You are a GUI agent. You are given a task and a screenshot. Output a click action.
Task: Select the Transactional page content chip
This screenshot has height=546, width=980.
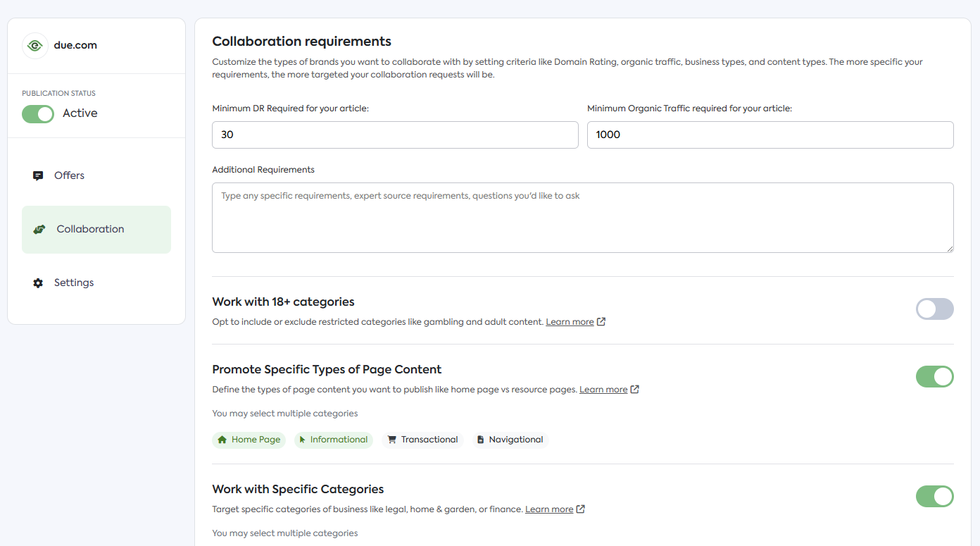point(422,440)
